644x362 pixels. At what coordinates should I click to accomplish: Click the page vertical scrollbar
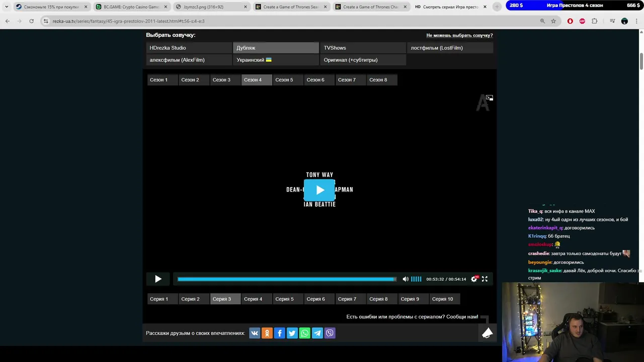pos(641,60)
